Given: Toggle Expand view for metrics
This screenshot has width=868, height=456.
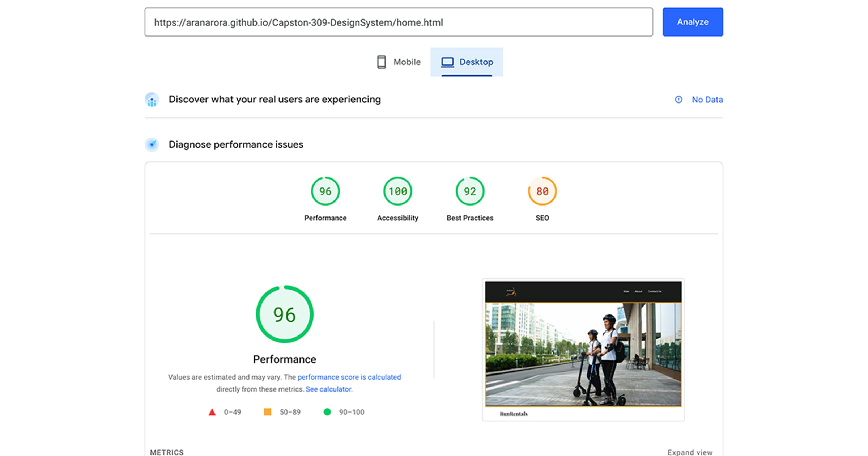Looking at the screenshot, I should pyautogui.click(x=690, y=452).
